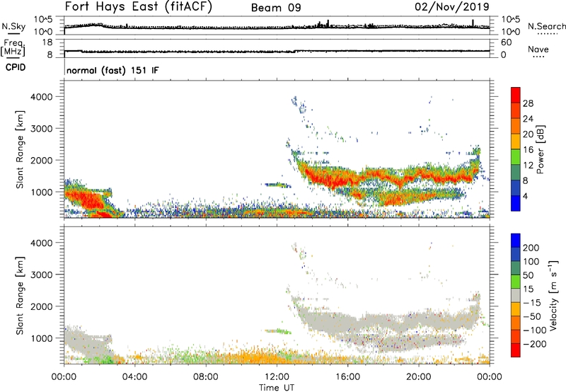
Task: Click the 1000 tick label on the velocity panel
Action: tap(41, 338)
